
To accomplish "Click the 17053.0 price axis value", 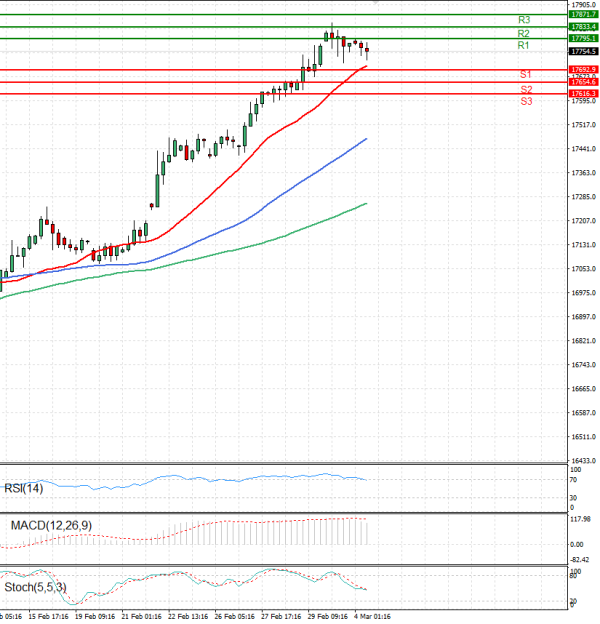I will click(x=584, y=269).
